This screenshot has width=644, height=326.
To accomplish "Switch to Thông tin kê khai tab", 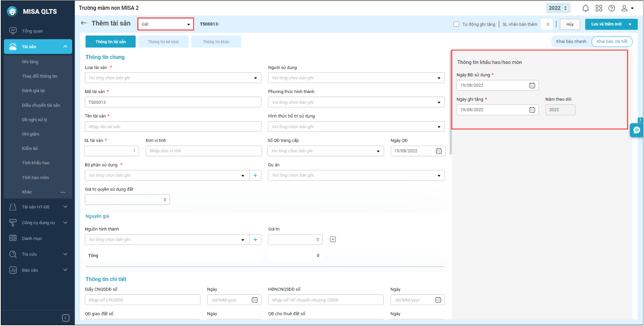I will click(x=163, y=42).
